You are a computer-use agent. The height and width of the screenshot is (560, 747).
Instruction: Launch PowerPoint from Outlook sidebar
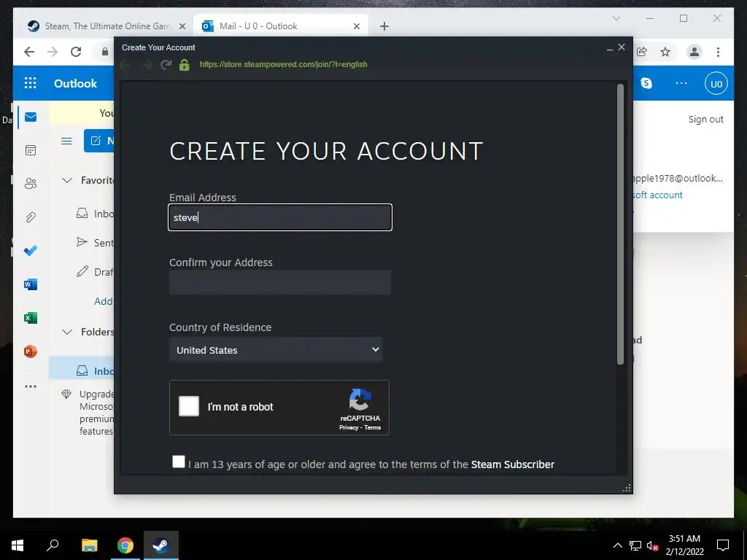point(31,352)
